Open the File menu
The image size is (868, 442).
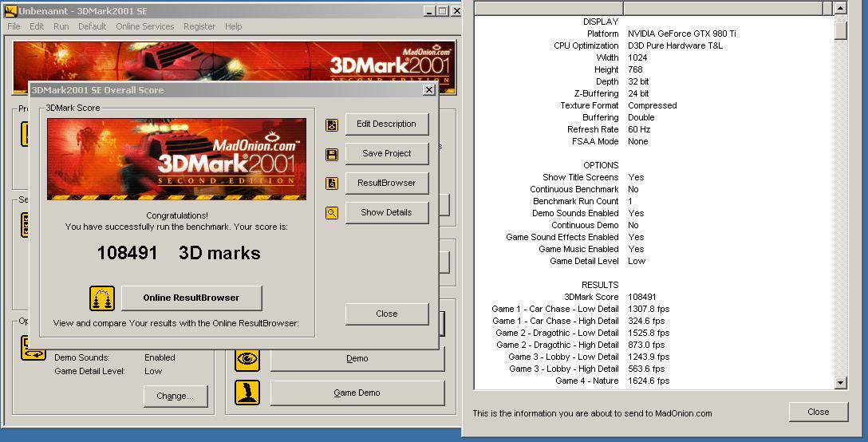coord(14,26)
